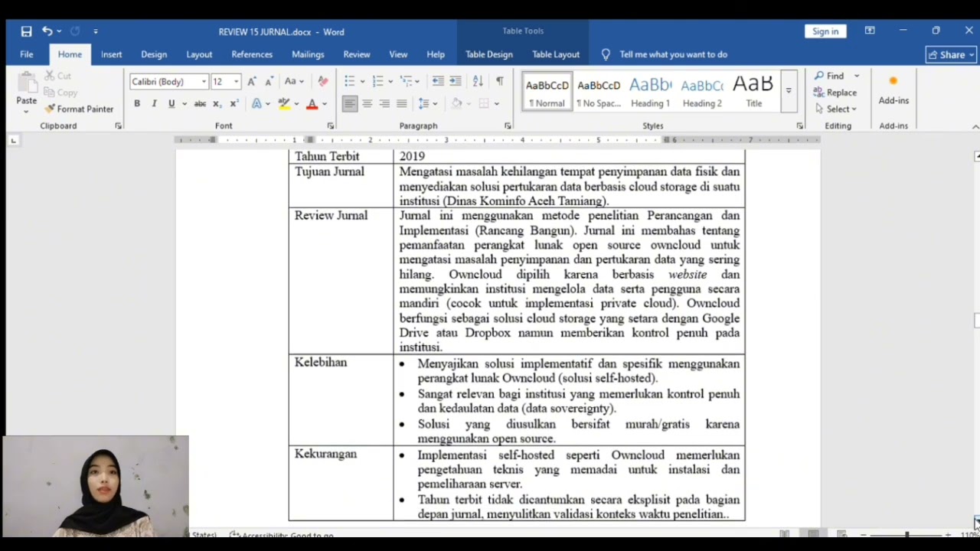This screenshot has height=551, width=980.
Task: Click the vertical scrollbar thumb
Action: [x=977, y=321]
